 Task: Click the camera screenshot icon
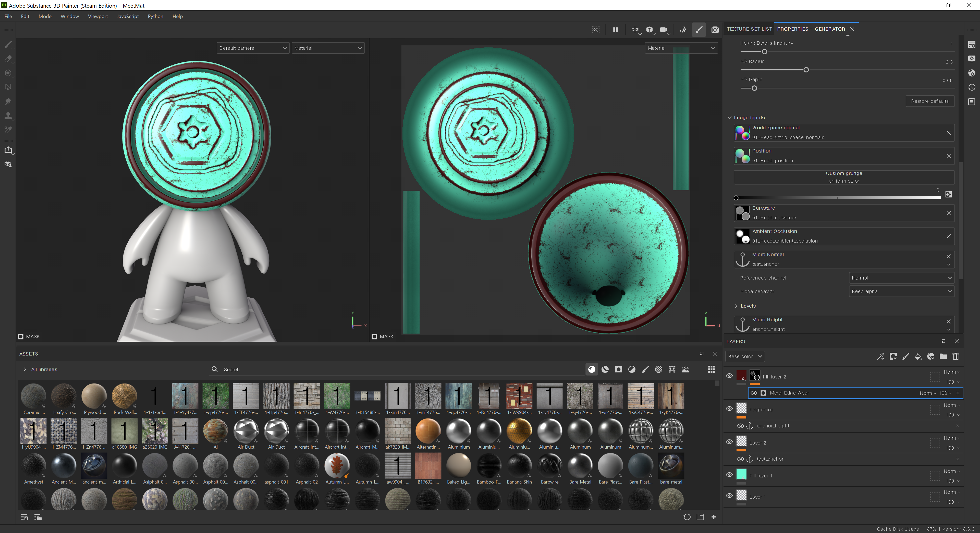715,30
